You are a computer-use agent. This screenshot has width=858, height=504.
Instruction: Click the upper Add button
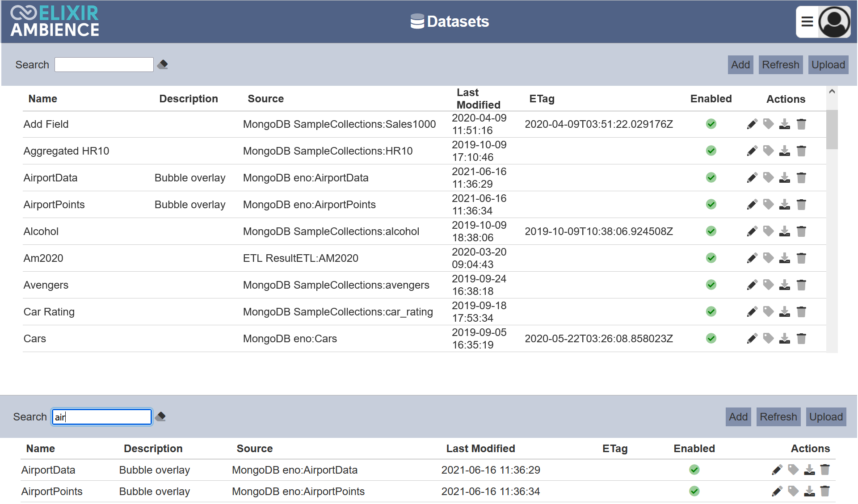click(x=740, y=65)
